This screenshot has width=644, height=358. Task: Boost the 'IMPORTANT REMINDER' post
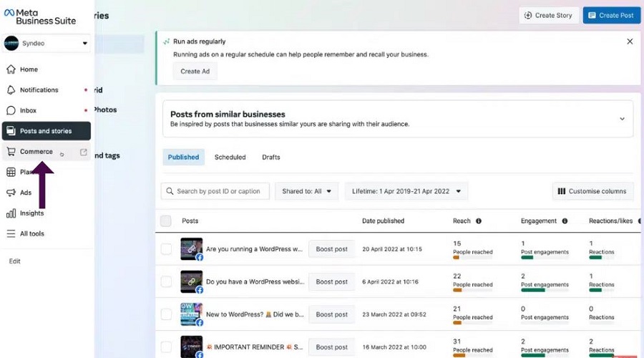331,347
